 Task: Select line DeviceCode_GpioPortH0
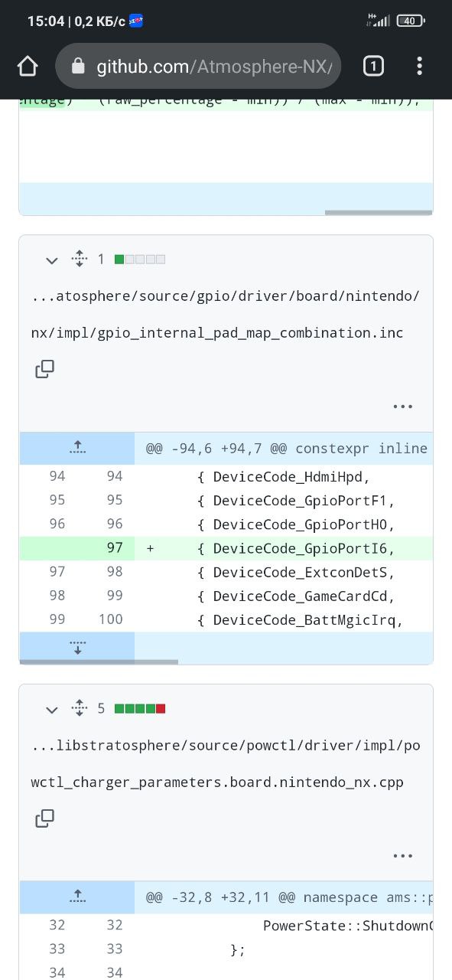pos(284,524)
